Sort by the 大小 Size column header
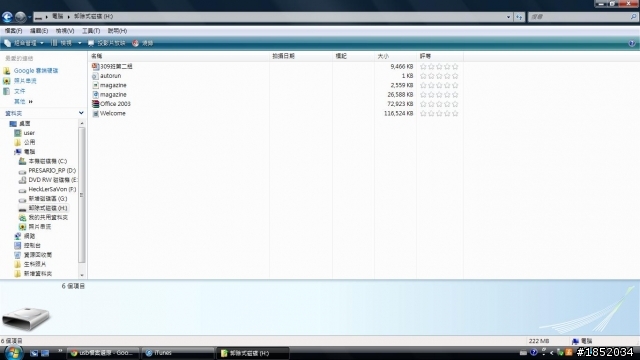The image size is (640, 360). (395, 56)
